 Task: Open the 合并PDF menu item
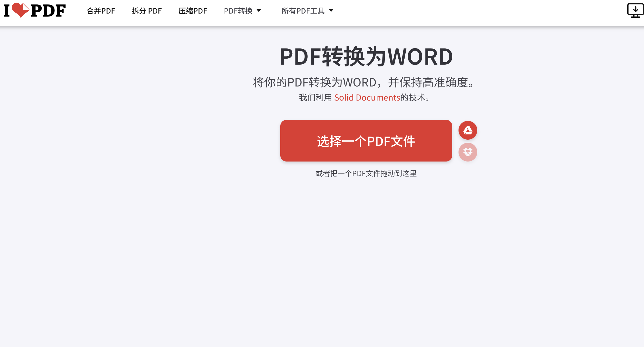click(101, 11)
